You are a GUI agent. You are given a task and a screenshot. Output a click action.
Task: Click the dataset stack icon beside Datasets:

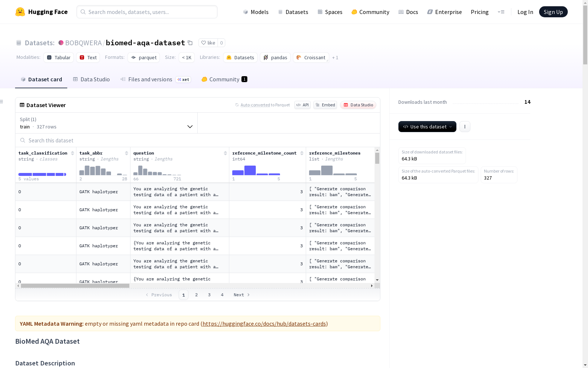[19, 43]
